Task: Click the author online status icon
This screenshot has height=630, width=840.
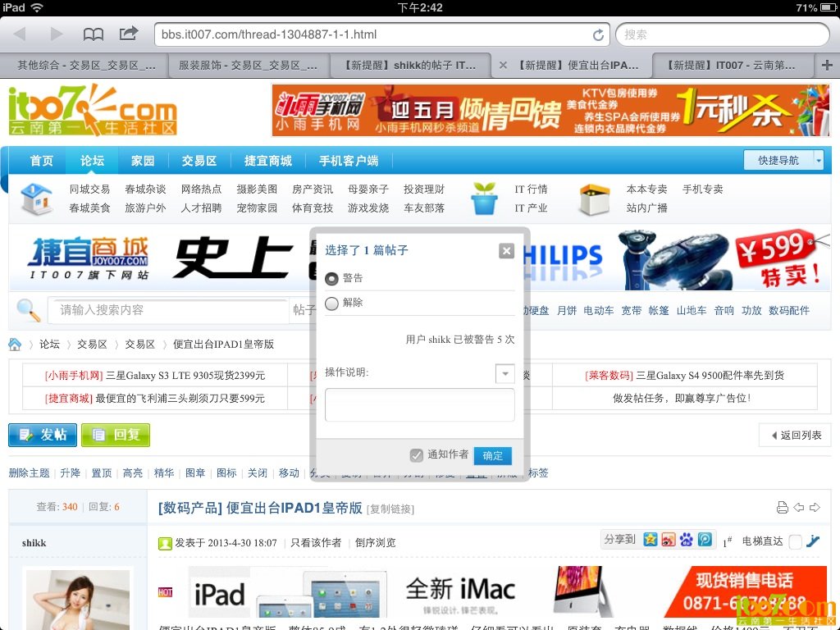Action: [x=165, y=543]
